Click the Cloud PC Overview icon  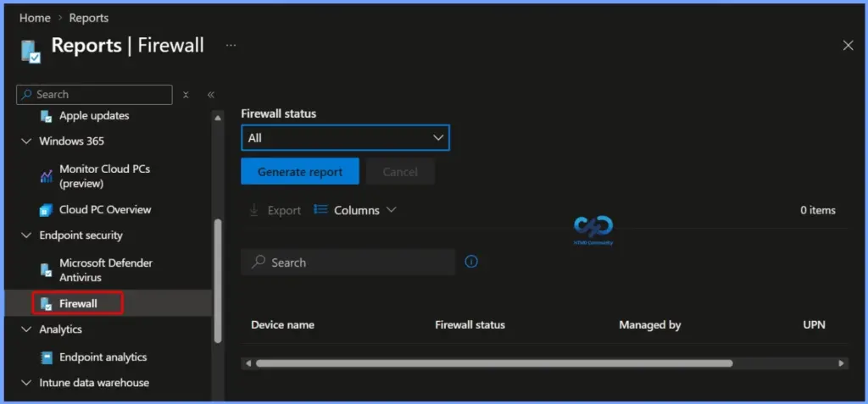pos(47,210)
